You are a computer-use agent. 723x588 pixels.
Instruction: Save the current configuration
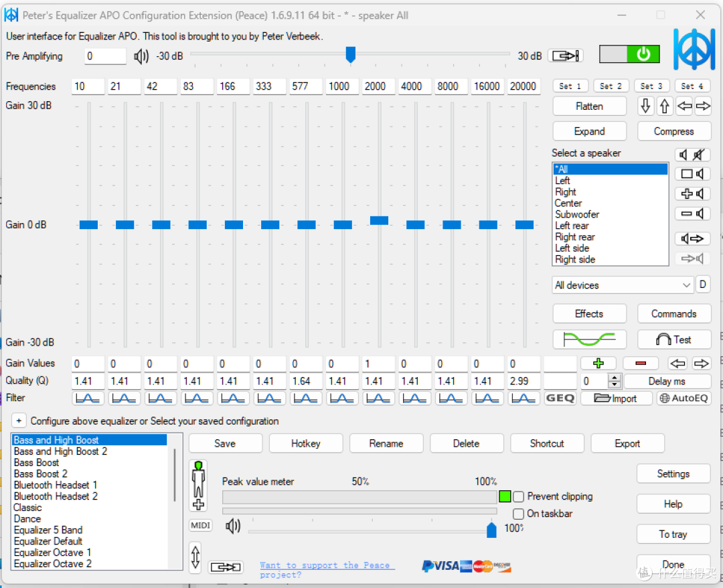[225, 443]
